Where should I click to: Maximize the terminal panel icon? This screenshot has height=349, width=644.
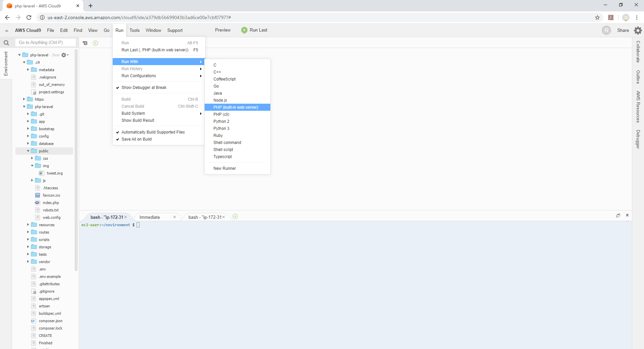(618, 215)
